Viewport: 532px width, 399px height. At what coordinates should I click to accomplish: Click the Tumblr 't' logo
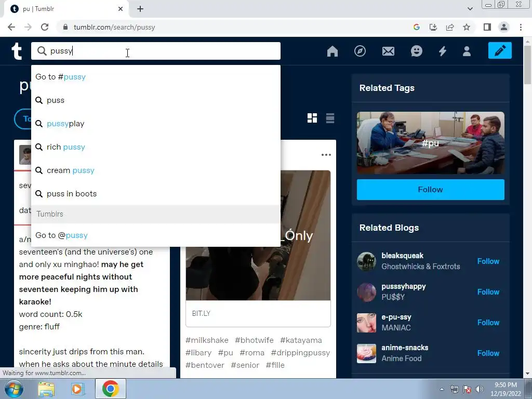click(x=17, y=51)
